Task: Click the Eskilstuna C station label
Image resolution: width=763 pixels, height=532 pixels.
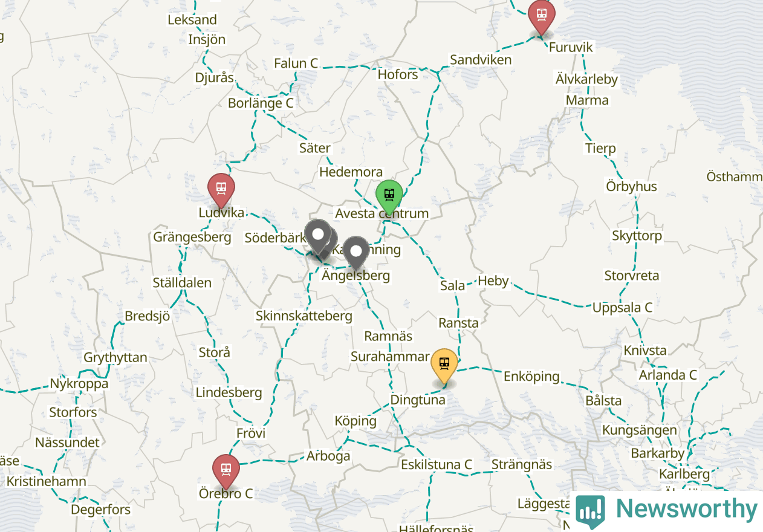Action: point(437,465)
